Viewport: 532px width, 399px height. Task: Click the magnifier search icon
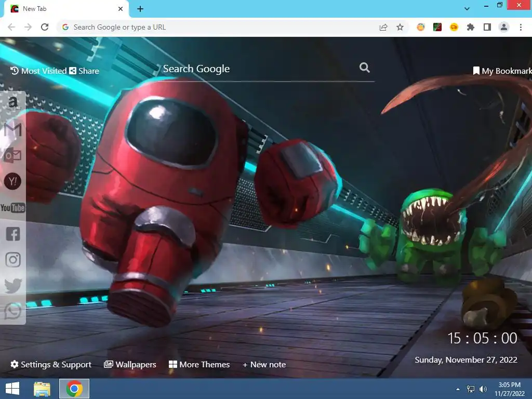[x=364, y=68]
